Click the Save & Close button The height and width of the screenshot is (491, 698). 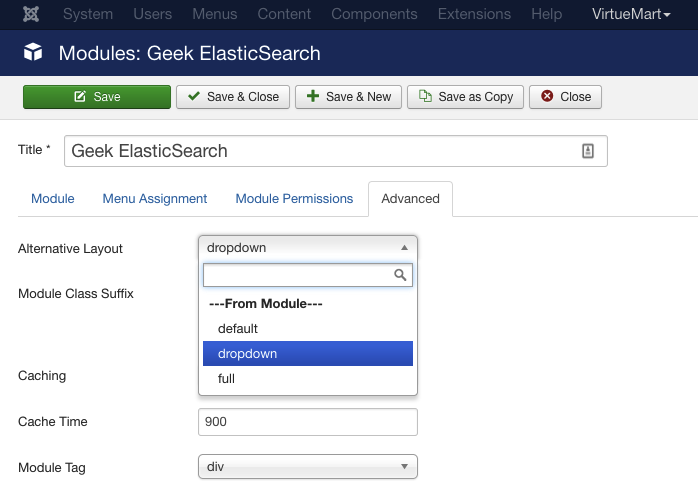pos(233,97)
